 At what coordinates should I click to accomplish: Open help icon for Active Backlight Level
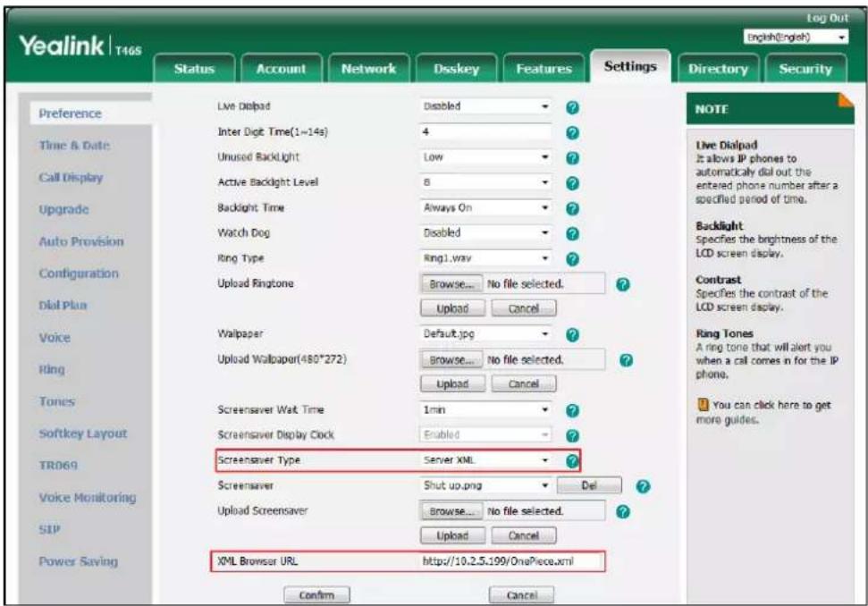[x=572, y=183]
